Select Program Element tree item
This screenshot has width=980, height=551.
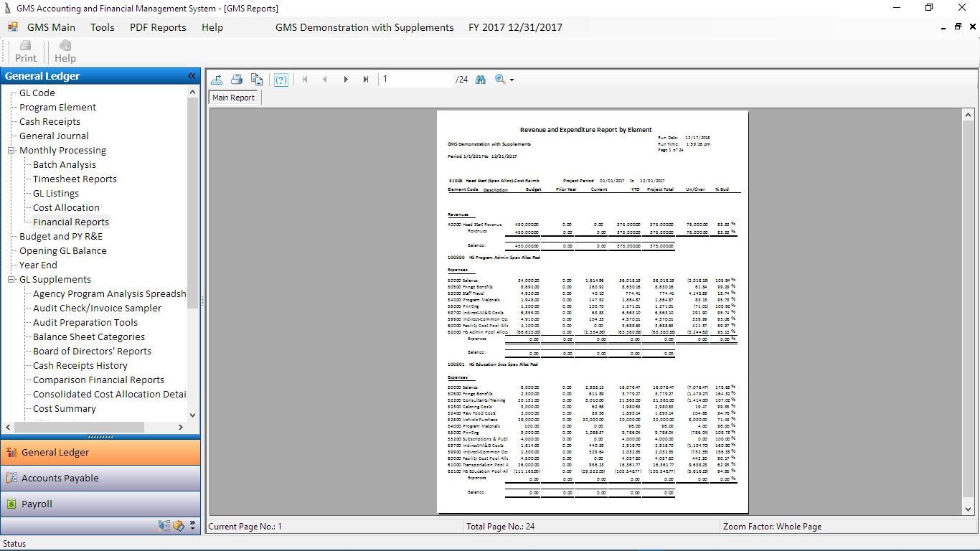coord(57,107)
